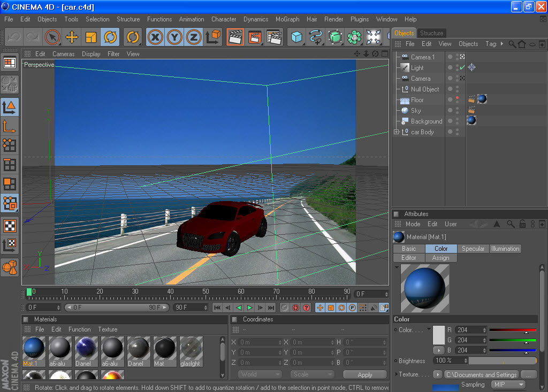Screen dimensions: 548x392
Task: Click the texture browse ellipsis button
Action: 528,374
